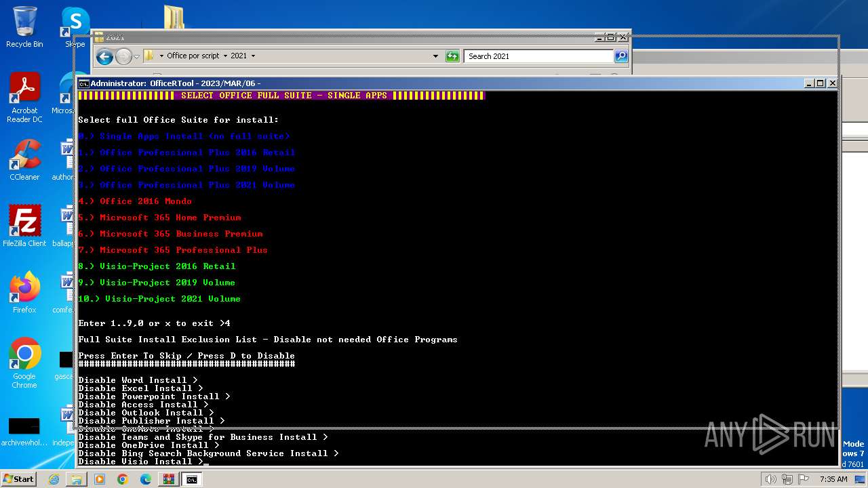Click 'Disable Visio Install' prompt line
The image size is (868, 488).
point(140,462)
